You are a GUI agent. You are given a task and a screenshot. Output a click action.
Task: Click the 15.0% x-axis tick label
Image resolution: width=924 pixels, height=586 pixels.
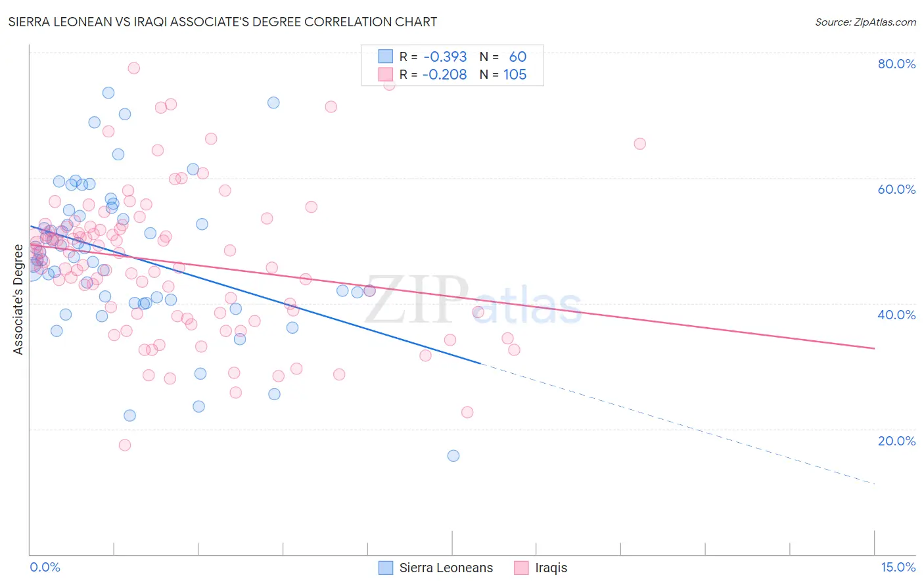click(x=898, y=567)
